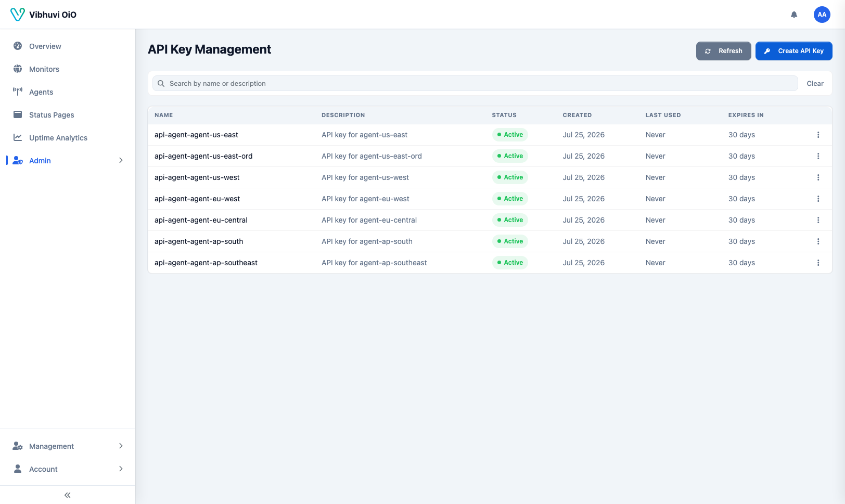Collapse the sidebar with double-chevron icon
The width and height of the screenshot is (845, 504).
click(x=68, y=495)
